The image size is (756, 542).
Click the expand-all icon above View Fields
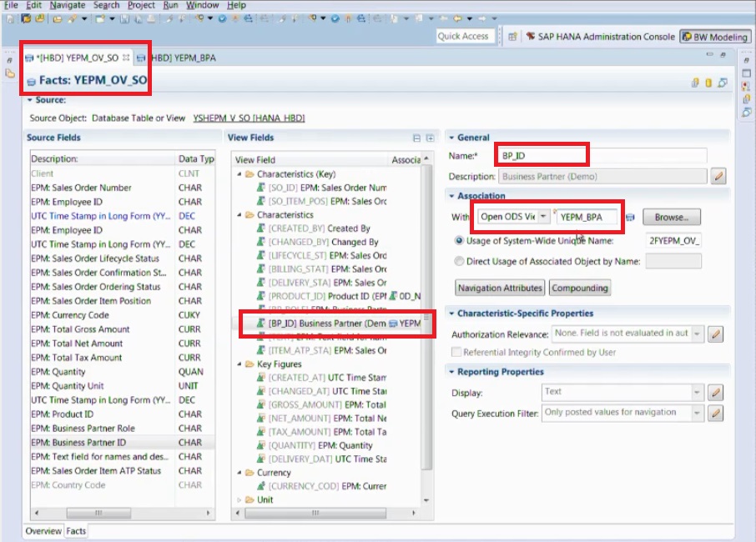pyautogui.click(x=429, y=136)
